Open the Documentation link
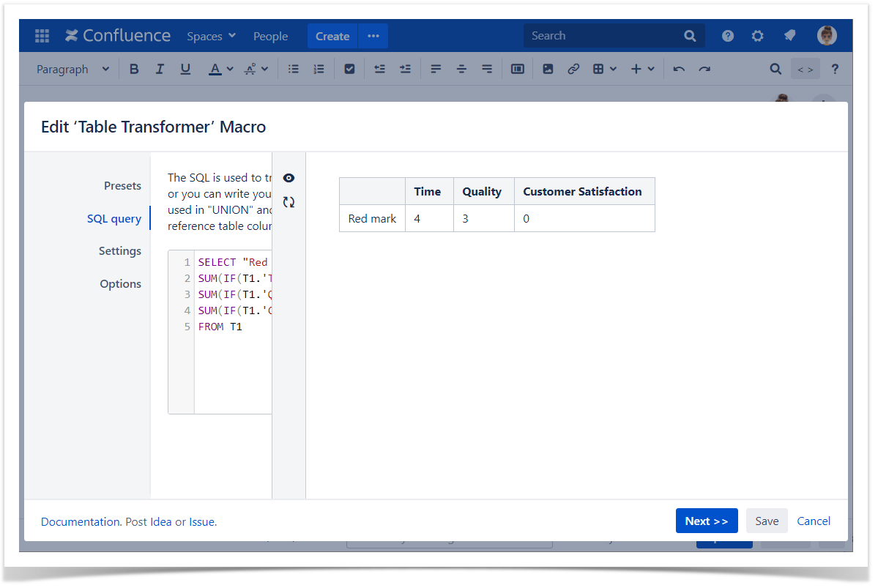 80,522
